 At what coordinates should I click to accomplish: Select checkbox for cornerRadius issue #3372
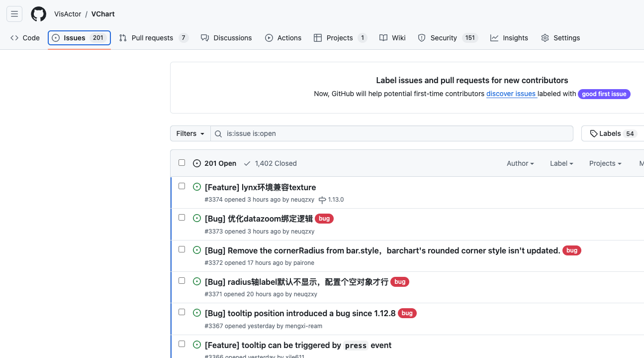(182, 249)
